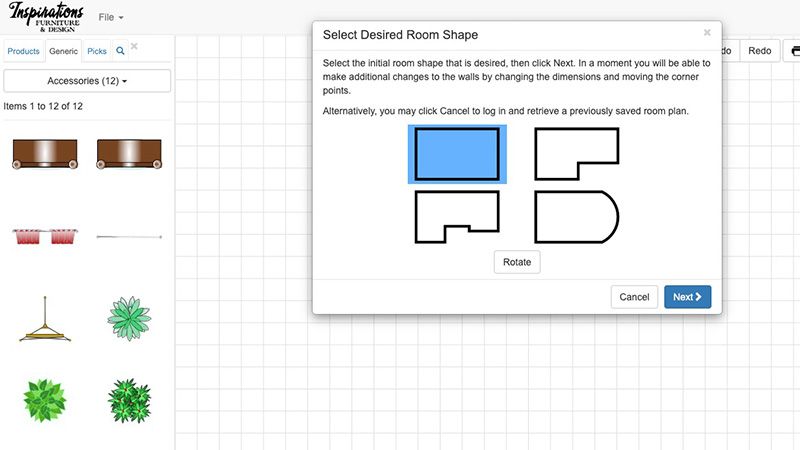Open the Picks tab
This screenshot has width=800, height=450.
click(x=97, y=51)
